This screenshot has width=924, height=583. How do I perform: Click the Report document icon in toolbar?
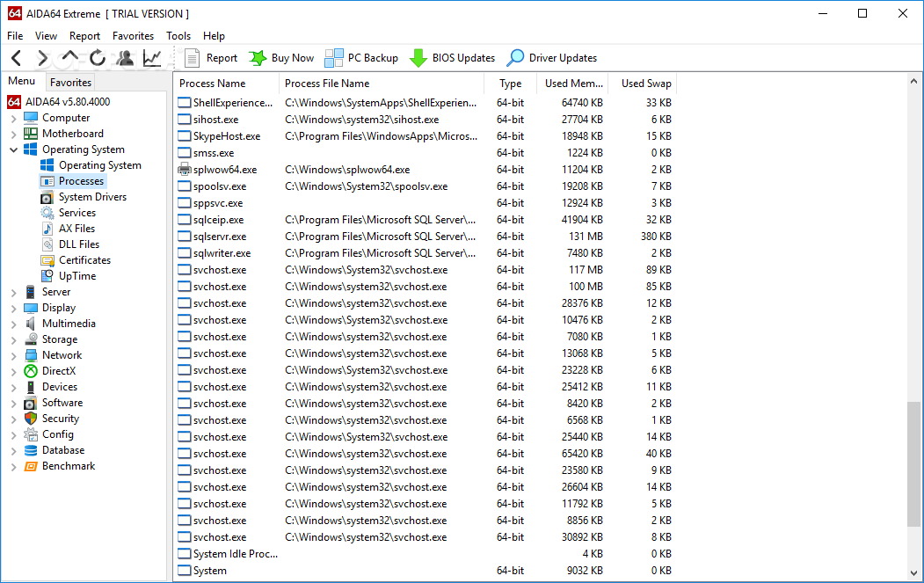point(193,58)
